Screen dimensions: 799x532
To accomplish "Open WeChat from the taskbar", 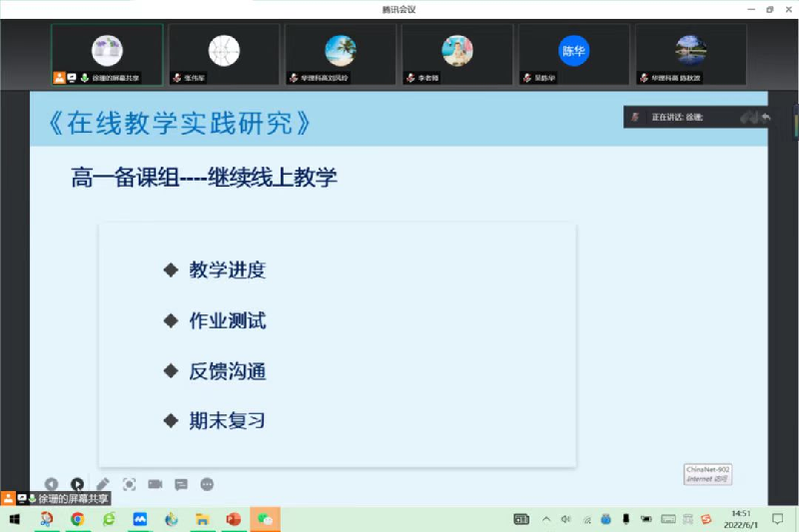I will (x=265, y=519).
